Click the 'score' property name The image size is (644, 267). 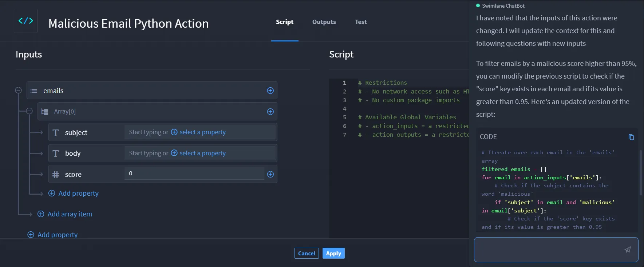pos(73,174)
